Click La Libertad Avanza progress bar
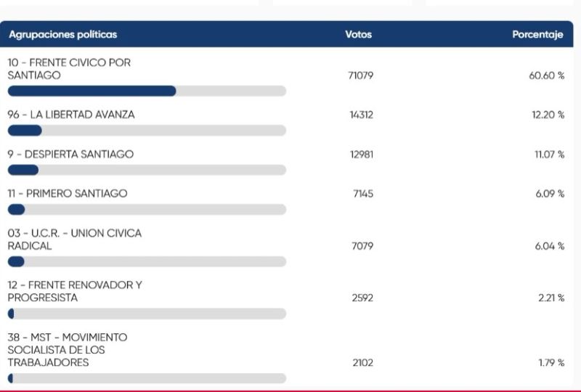Image resolution: width=581 pixels, height=392 pixels. 147,131
